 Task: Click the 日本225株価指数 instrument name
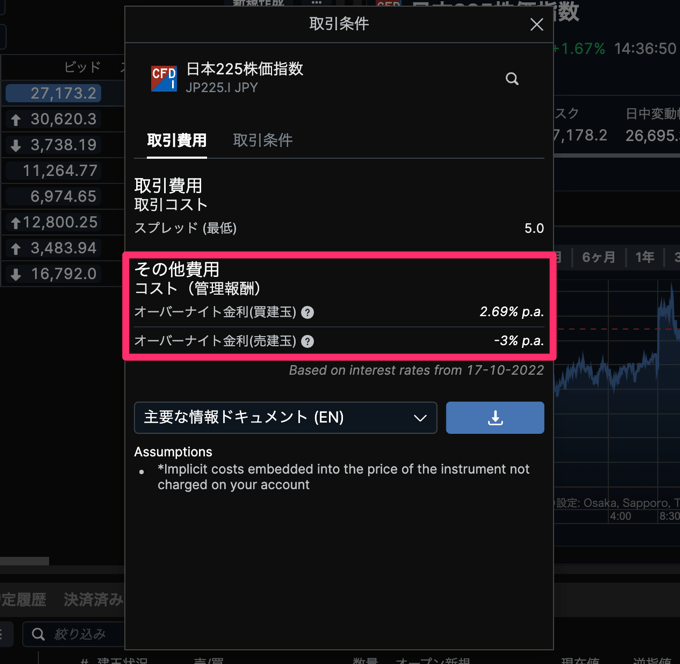point(245,69)
